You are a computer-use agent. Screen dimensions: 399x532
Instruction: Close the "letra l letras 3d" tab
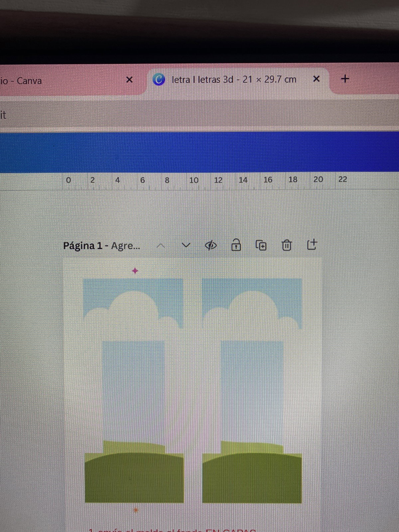pos(317,79)
